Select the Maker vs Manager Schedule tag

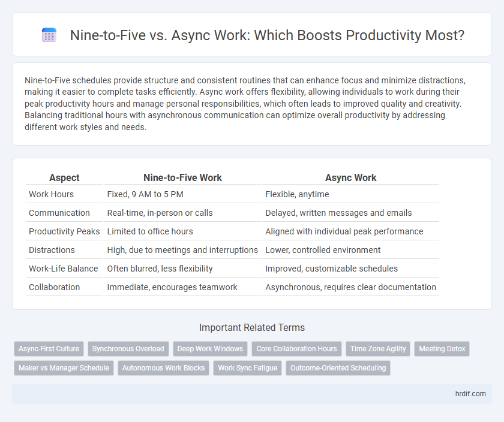[x=64, y=368]
